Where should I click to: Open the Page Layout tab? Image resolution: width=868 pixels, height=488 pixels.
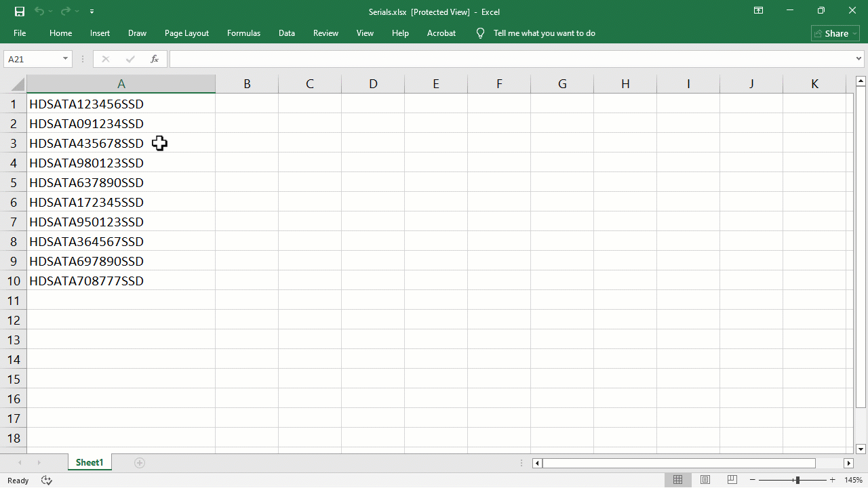click(x=186, y=33)
